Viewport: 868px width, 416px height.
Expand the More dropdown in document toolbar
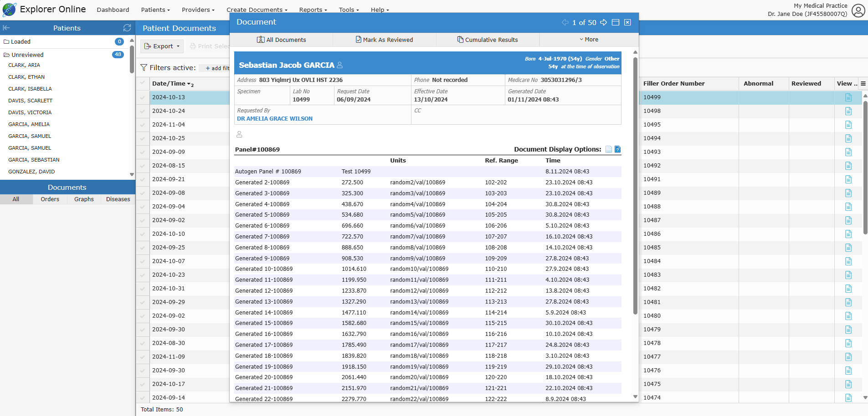[x=589, y=40]
